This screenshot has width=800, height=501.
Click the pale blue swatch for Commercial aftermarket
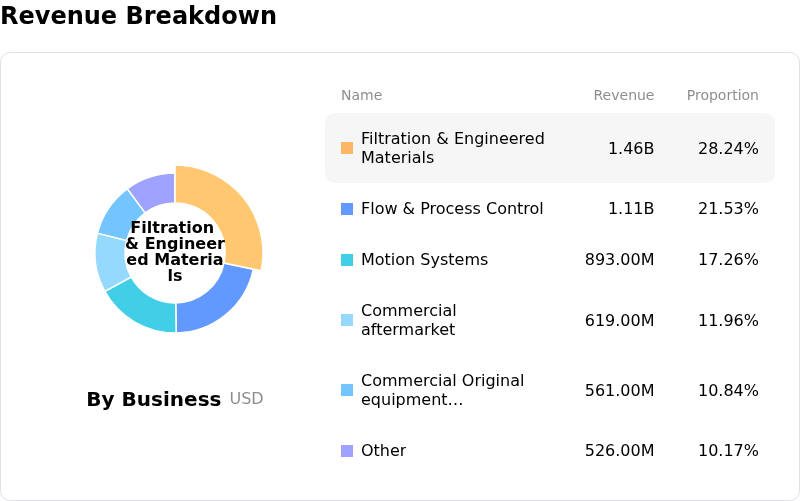347,320
